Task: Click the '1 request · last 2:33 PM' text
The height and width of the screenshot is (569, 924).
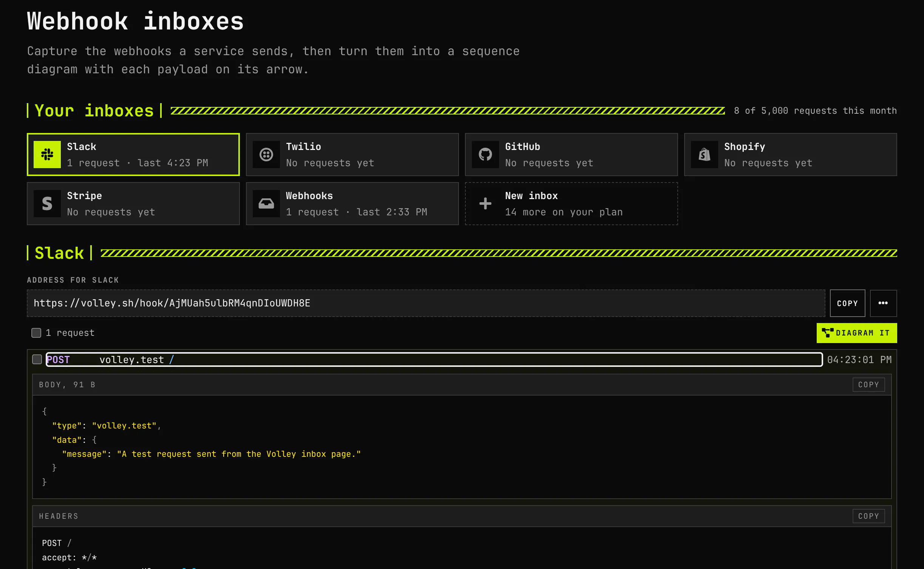Action: (x=356, y=212)
